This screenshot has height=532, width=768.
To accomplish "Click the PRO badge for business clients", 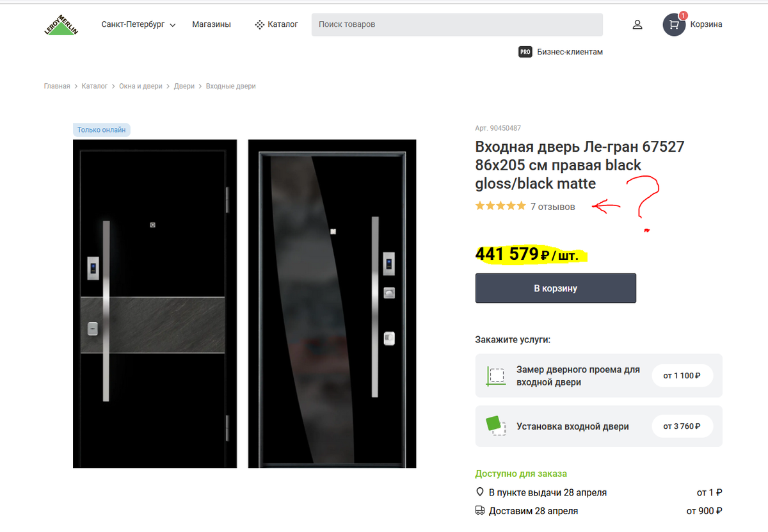I will [x=525, y=52].
